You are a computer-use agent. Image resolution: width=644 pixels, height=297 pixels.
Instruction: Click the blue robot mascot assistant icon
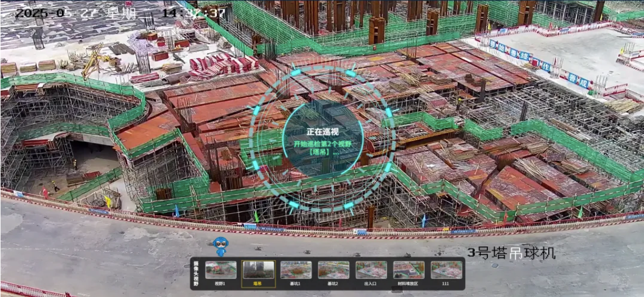pyautogui.click(x=221, y=246)
